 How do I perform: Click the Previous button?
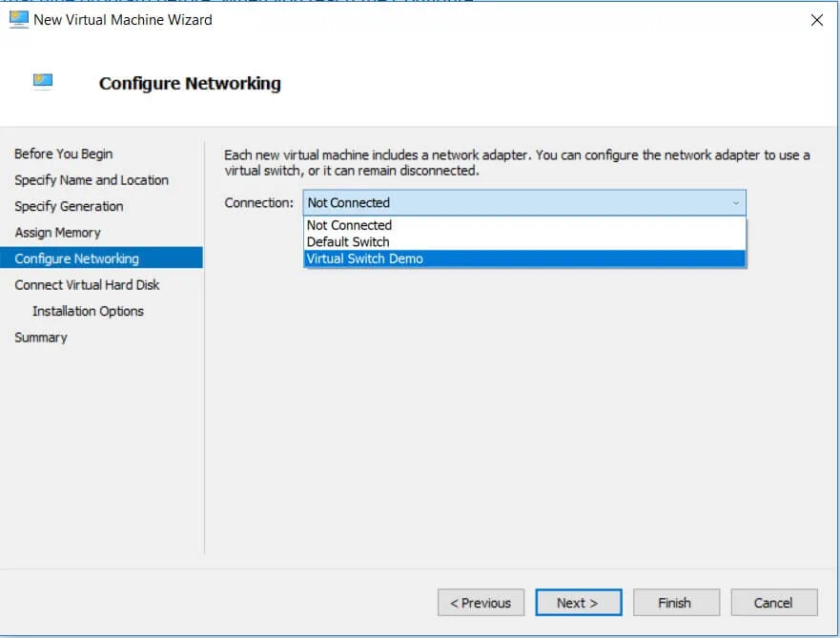pyautogui.click(x=481, y=603)
